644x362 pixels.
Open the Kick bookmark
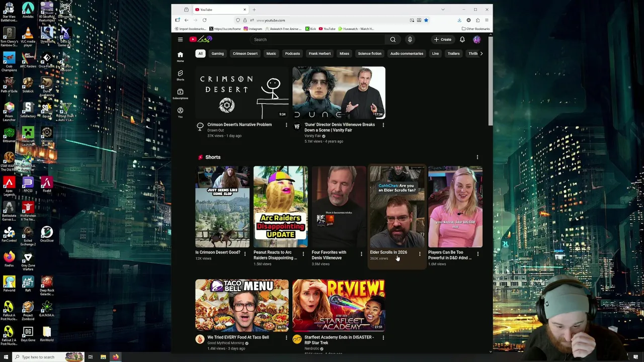(x=310, y=29)
